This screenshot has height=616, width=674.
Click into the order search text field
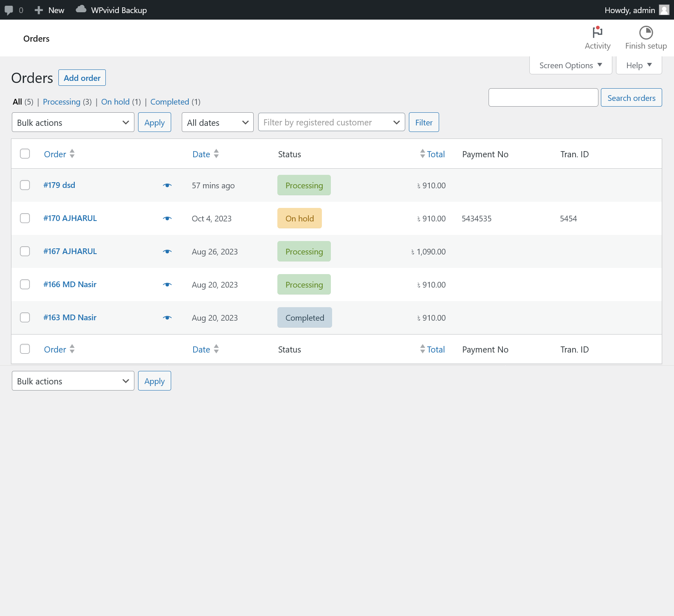(x=543, y=98)
